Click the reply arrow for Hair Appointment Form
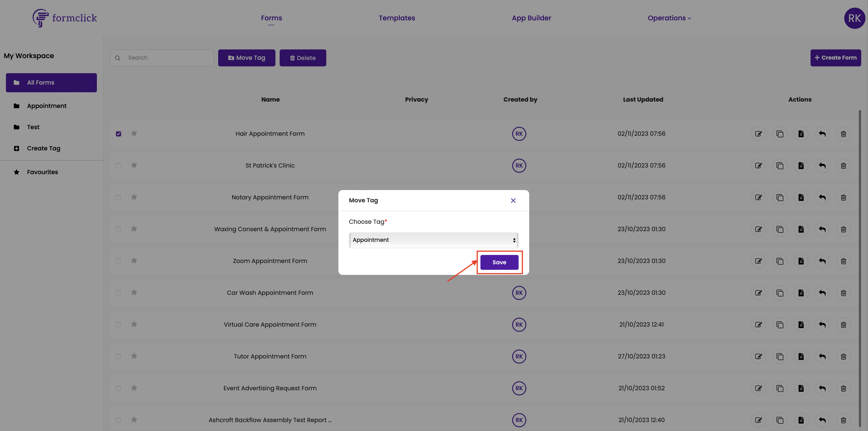This screenshot has height=431, width=868. tap(822, 134)
